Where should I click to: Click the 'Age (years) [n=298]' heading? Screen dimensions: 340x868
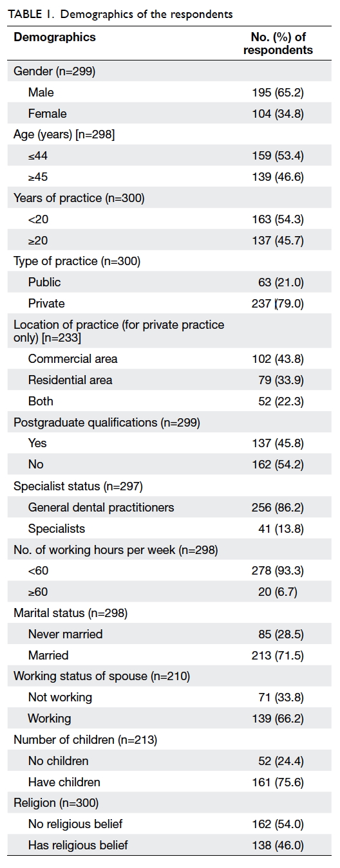pyautogui.click(x=64, y=134)
